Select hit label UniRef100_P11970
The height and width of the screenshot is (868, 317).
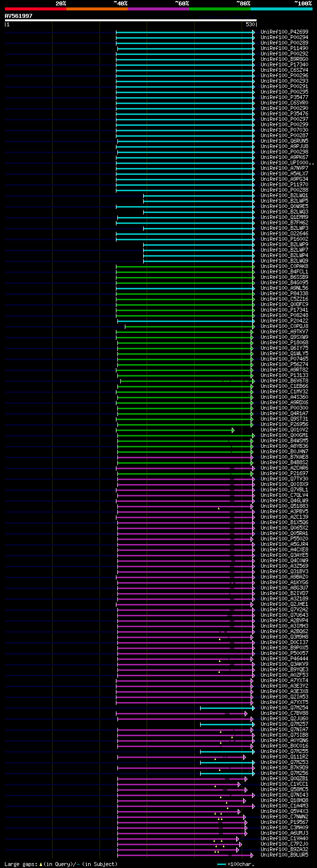click(284, 185)
